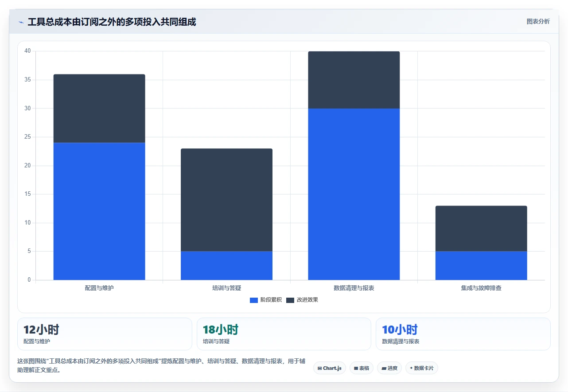Screen dimensions: 568x392
Task: Select the blue bar segment for 集成与故障排查
Action: pyautogui.click(x=481, y=266)
